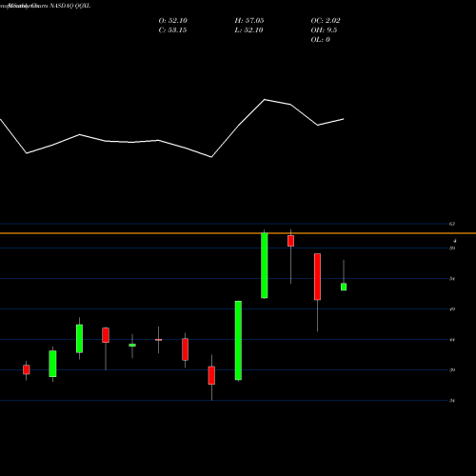Select the first small red candle near 39
The height and width of the screenshot is (476, 476).
pyautogui.click(x=27, y=369)
